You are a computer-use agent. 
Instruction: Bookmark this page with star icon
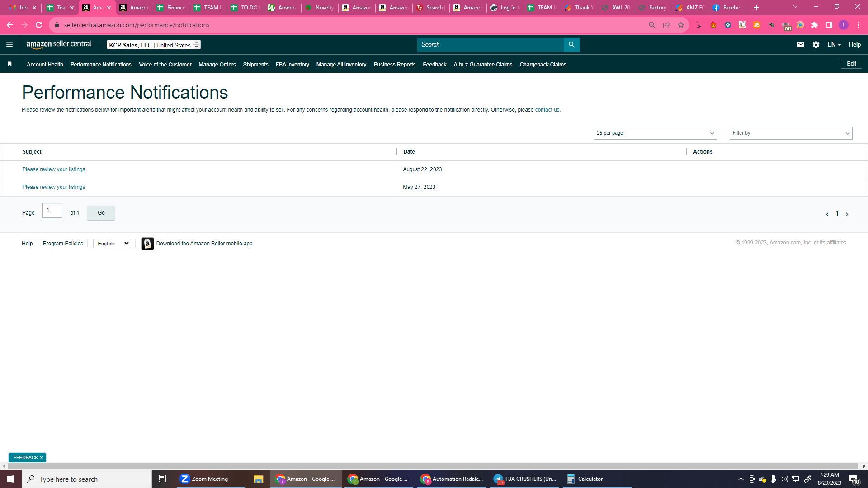click(x=681, y=25)
